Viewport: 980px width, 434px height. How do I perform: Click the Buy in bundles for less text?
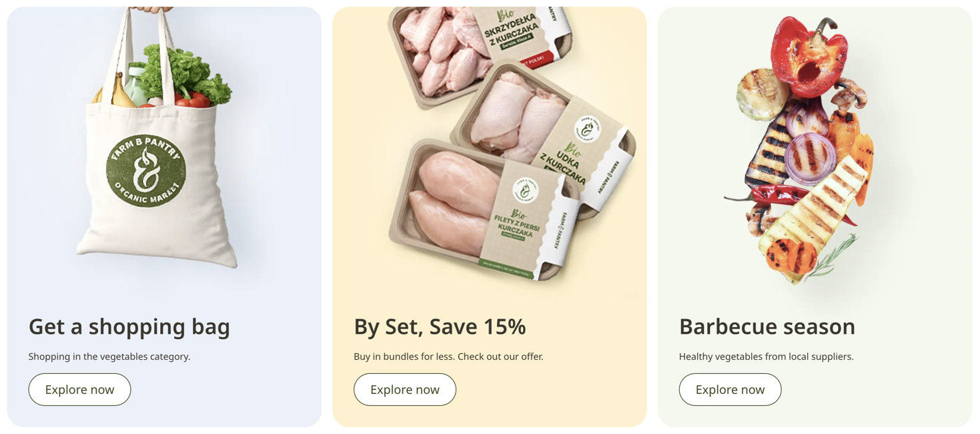403,357
